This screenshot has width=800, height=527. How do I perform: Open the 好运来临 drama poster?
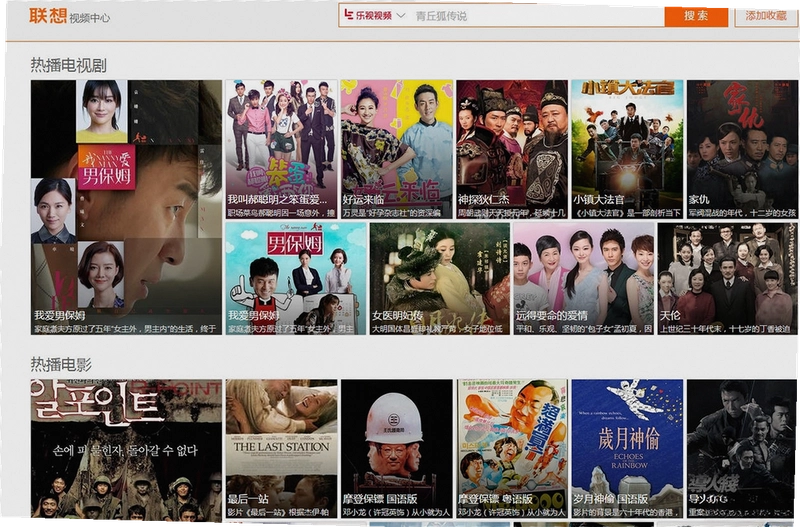397,149
